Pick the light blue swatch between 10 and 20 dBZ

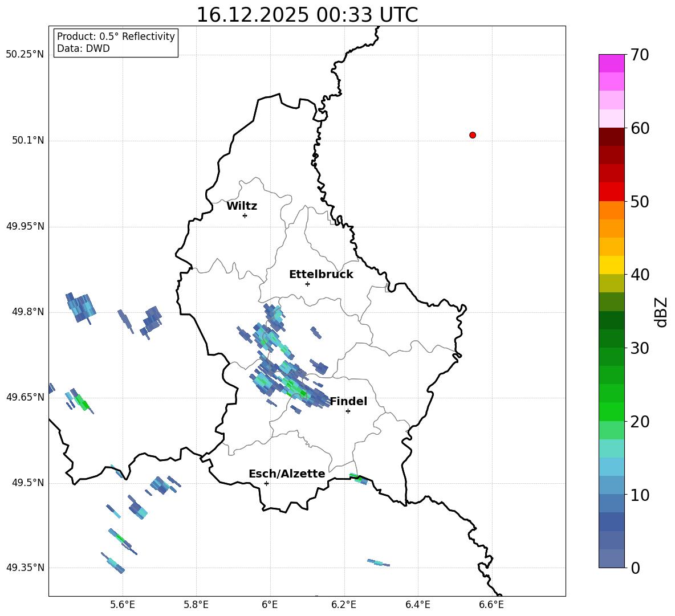611,467
